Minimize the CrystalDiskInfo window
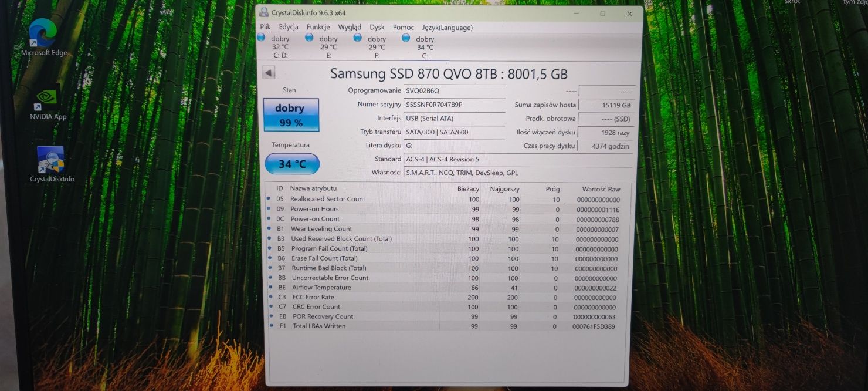Viewport: 868px width, 391px height. pyautogui.click(x=575, y=13)
